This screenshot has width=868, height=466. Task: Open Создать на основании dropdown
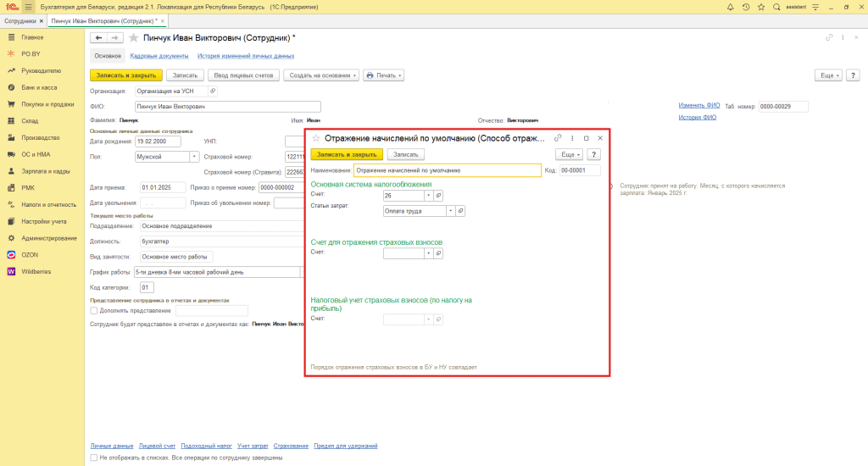321,75
